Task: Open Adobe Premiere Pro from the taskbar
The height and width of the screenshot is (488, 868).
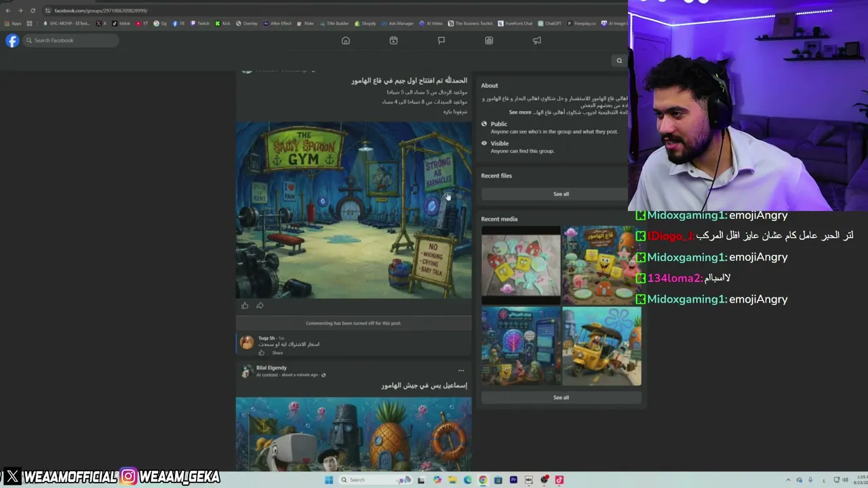Action: click(513, 480)
